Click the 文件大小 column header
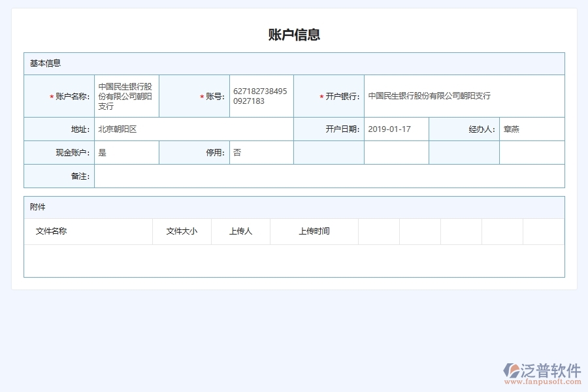This screenshot has height=392, width=588. 182,231
